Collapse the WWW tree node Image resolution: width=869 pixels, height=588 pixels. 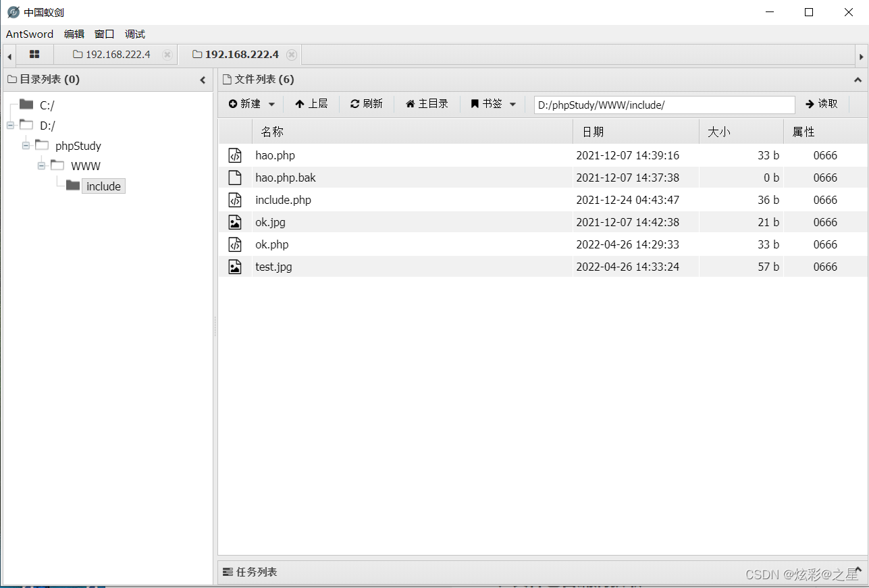(x=41, y=165)
